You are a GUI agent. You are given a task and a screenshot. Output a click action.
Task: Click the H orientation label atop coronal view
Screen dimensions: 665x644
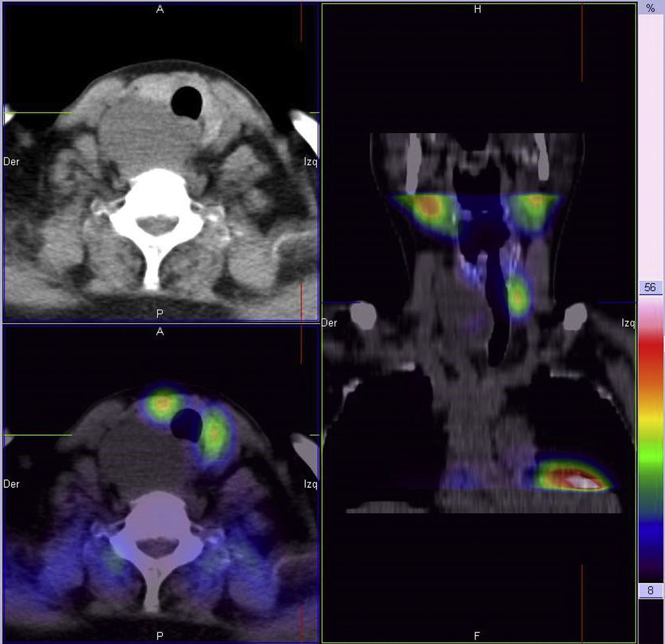click(477, 9)
